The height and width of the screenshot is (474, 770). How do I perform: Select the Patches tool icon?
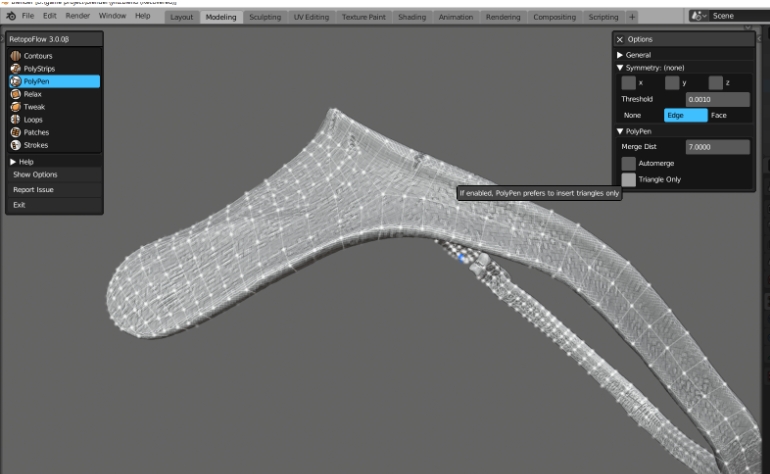click(x=16, y=132)
